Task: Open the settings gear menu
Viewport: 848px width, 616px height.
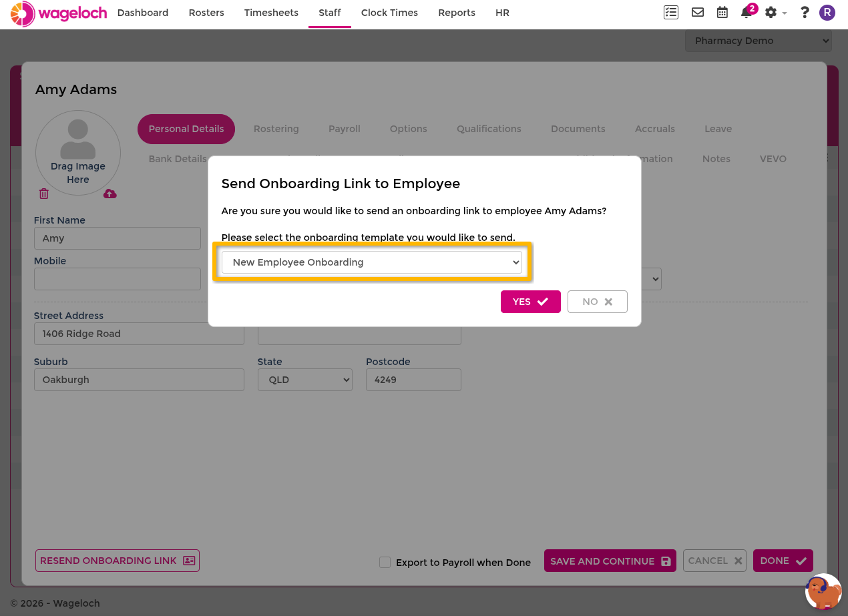Action: tap(775, 13)
